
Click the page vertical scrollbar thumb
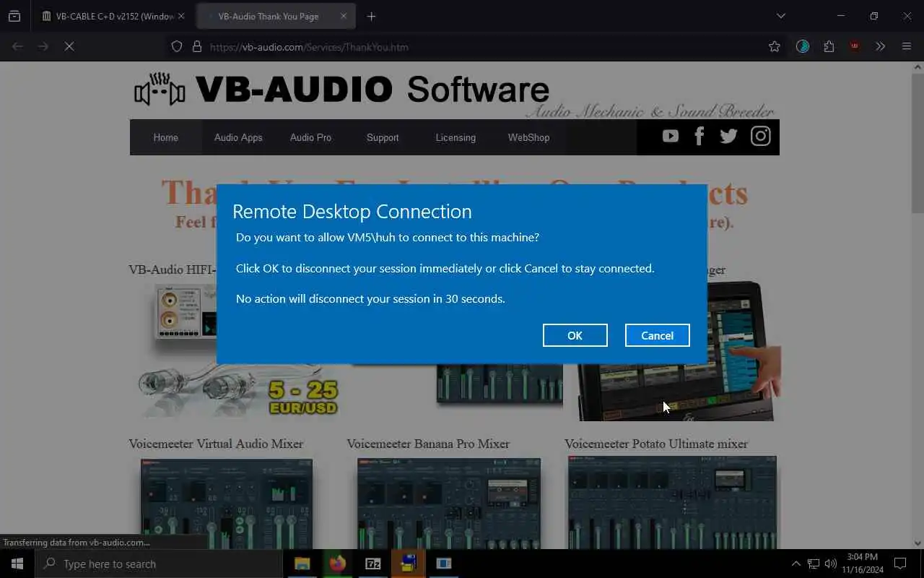point(918,142)
